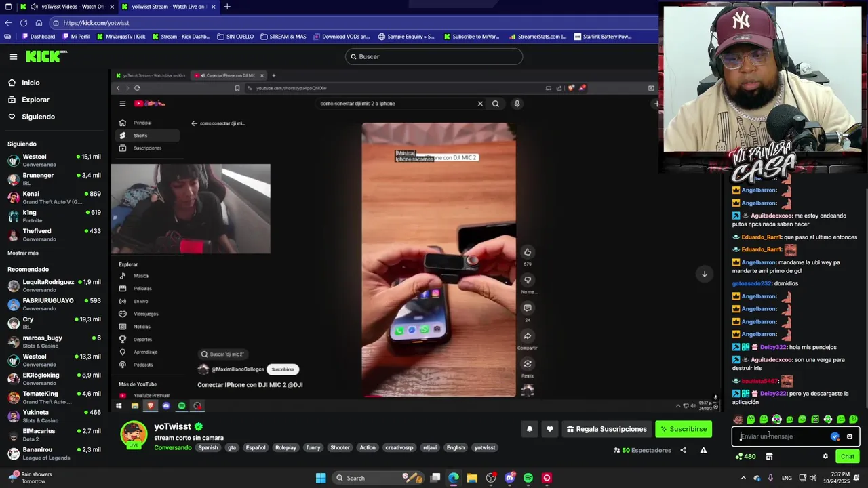The width and height of the screenshot is (868, 488).
Task: Click the browser back arrow
Action: tap(9, 23)
